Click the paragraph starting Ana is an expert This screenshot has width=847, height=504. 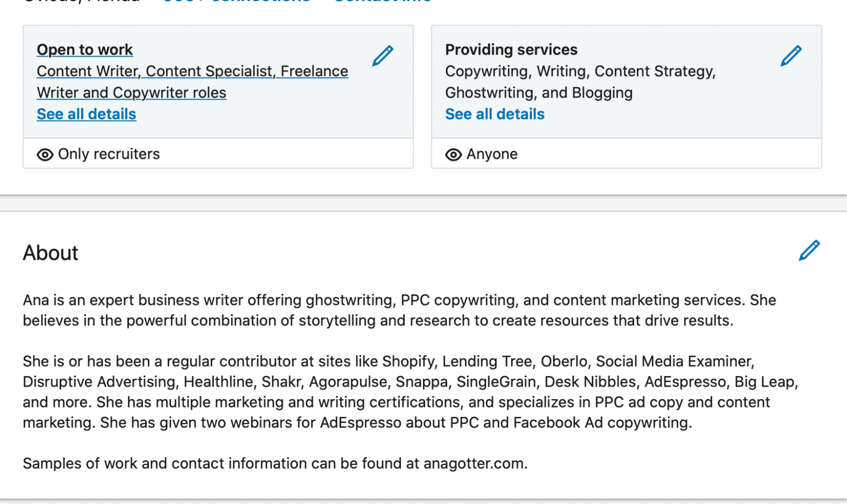[399, 301]
